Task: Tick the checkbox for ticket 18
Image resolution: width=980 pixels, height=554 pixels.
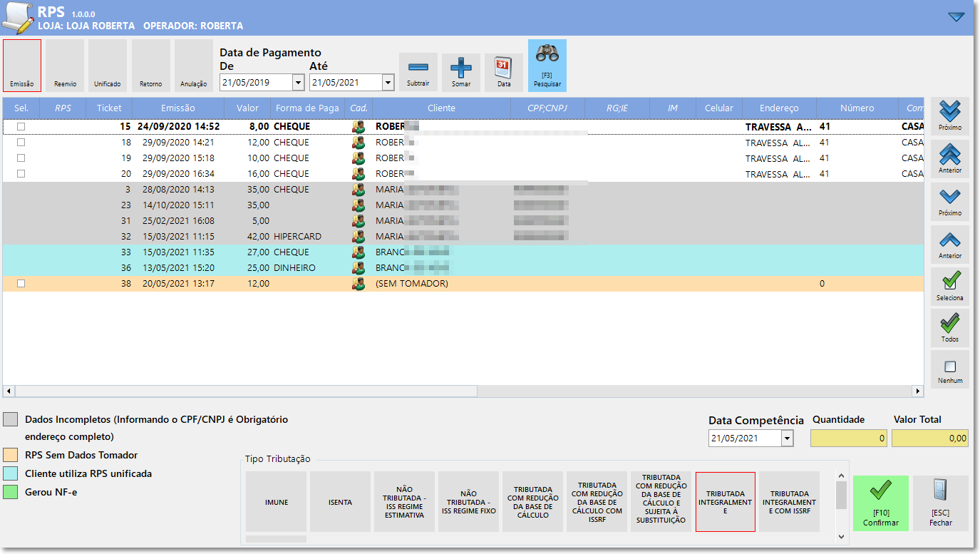Action: coord(21,143)
